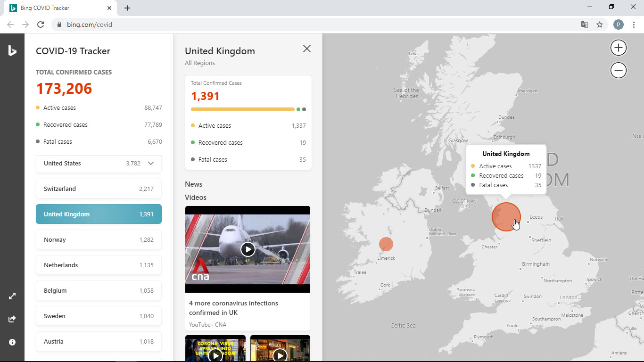
Task: Open the Chrome profile avatar
Action: click(619, 25)
